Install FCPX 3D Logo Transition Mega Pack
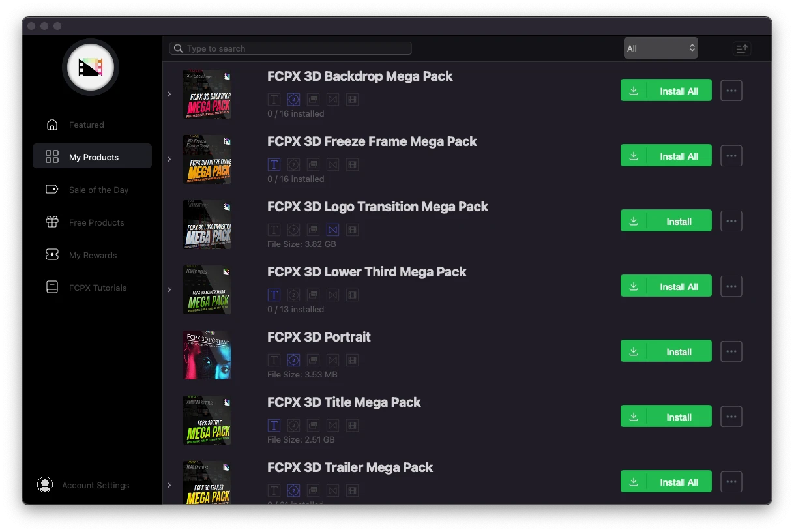The height and width of the screenshot is (532, 794). click(x=666, y=221)
